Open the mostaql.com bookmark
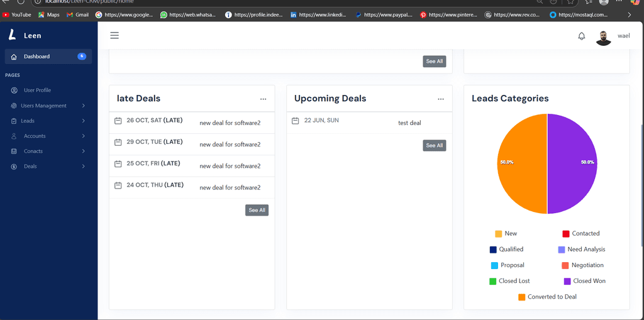644x320 pixels. pos(579,15)
